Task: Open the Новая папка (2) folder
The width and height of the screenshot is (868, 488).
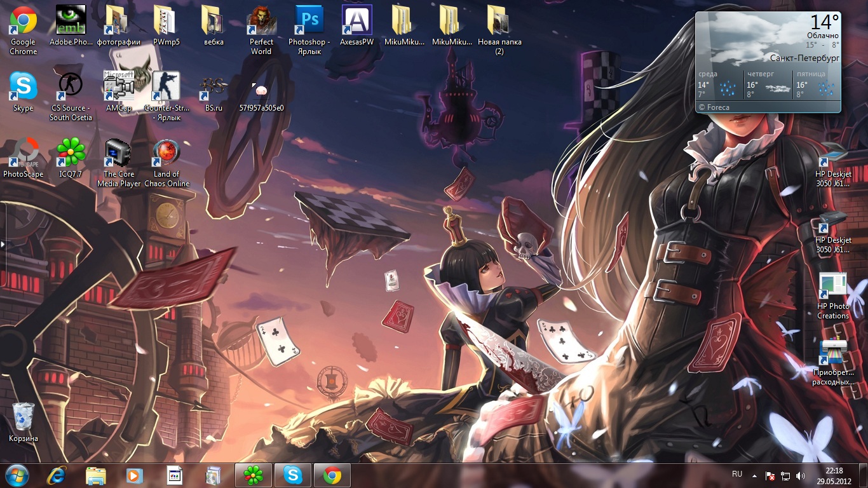Action: (x=499, y=30)
